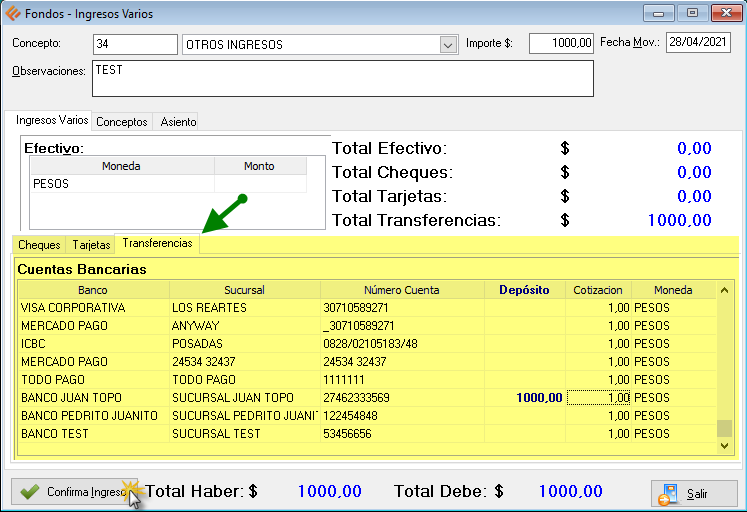
Task: Click the PESOS Monto cell in Efectivo
Action: pos(259,184)
